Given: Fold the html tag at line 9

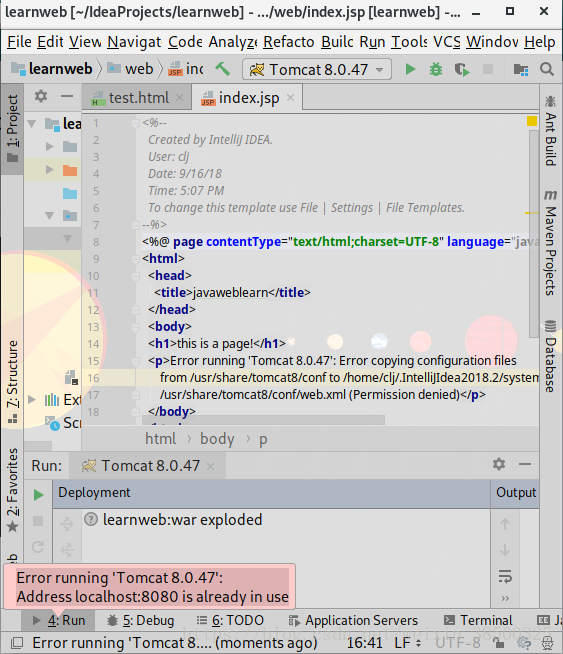Looking at the screenshot, I should pyautogui.click(x=136, y=259).
